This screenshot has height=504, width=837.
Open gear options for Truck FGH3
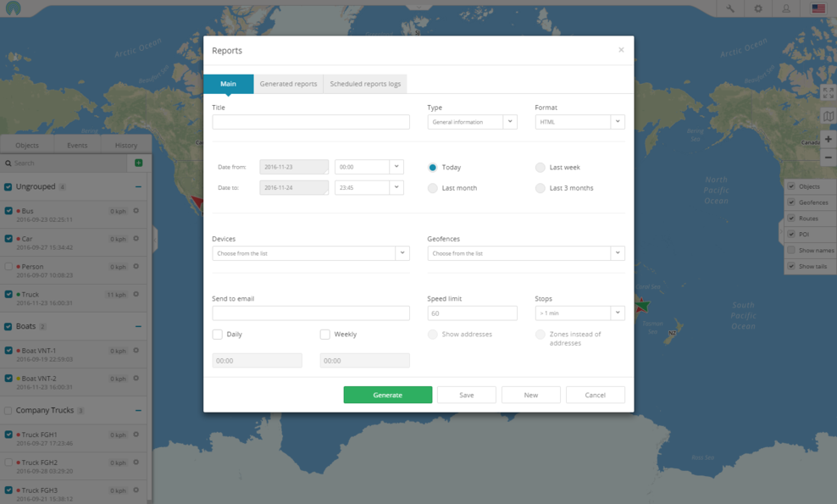tap(136, 490)
